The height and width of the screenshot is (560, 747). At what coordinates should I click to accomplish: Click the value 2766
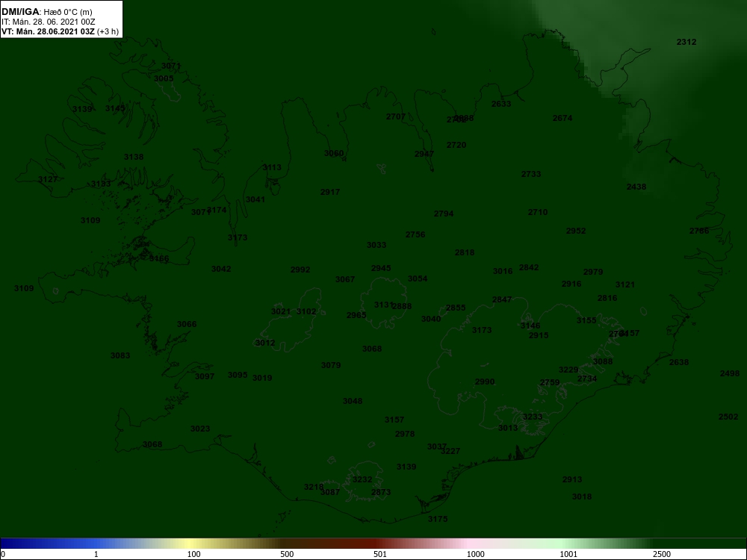699,231
